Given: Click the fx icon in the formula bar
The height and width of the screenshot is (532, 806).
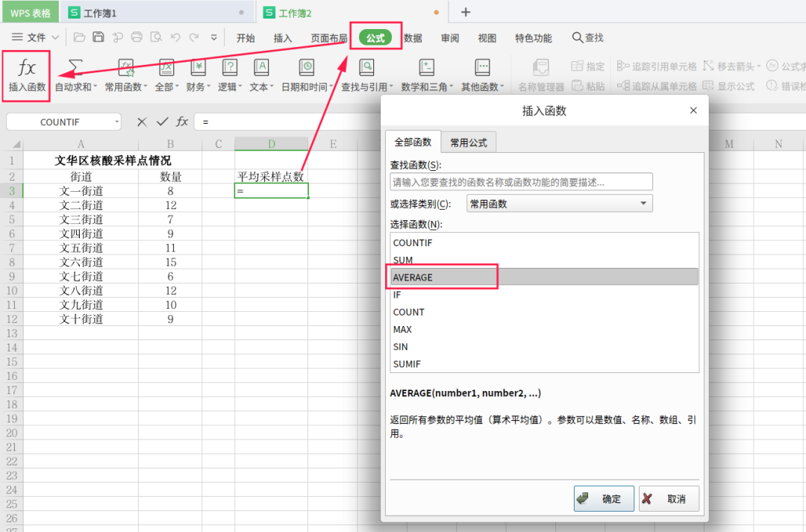Looking at the screenshot, I should tap(182, 122).
